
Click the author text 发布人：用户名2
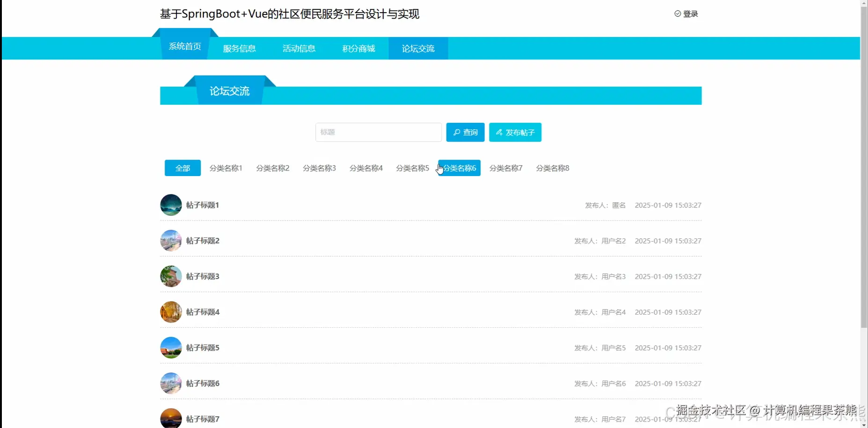click(x=600, y=241)
